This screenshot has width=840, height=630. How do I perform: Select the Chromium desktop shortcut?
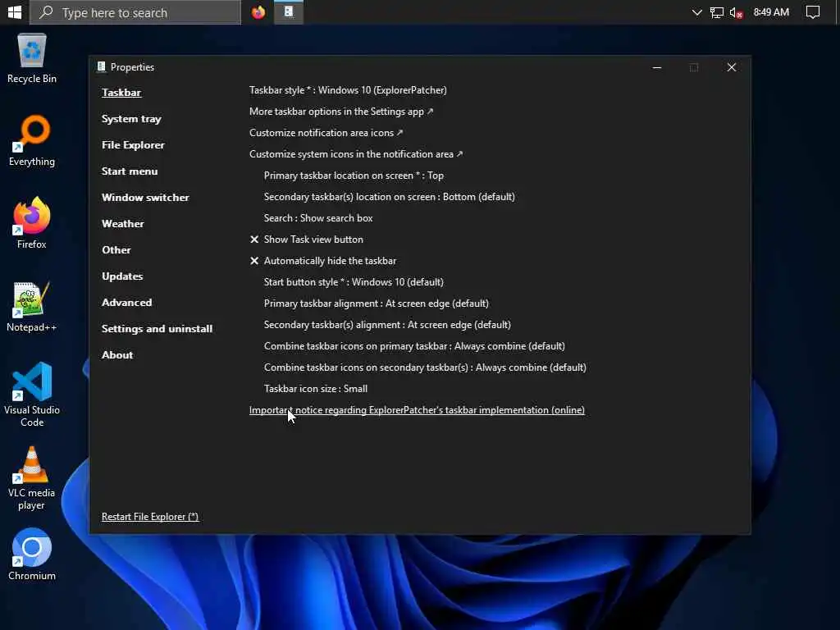(32, 555)
